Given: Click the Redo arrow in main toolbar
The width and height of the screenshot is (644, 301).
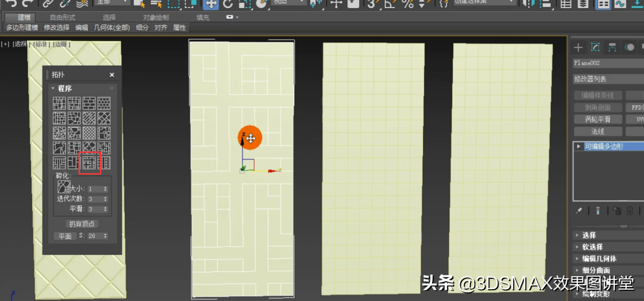Looking at the screenshot, I should [27, 3].
